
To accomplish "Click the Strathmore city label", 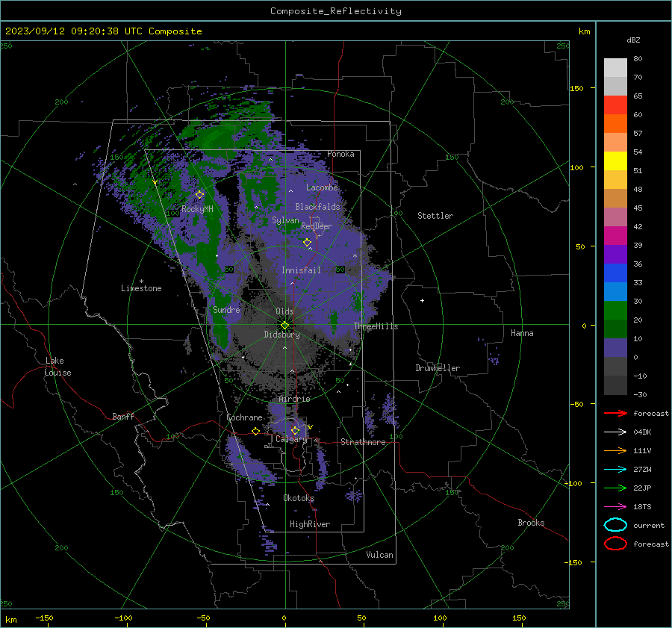I will (363, 442).
